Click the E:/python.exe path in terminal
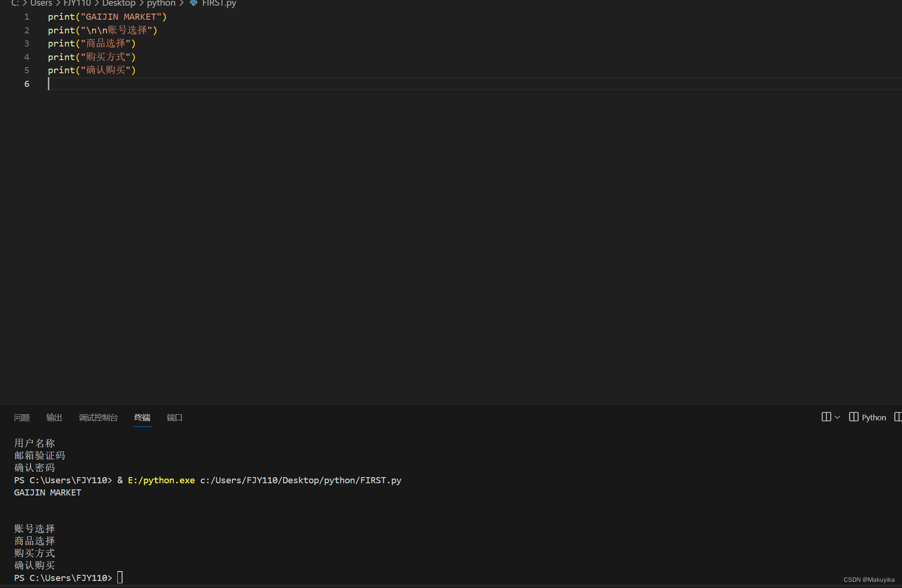The image size is (902, 588). pyautogui.click(x=161, y=480)
